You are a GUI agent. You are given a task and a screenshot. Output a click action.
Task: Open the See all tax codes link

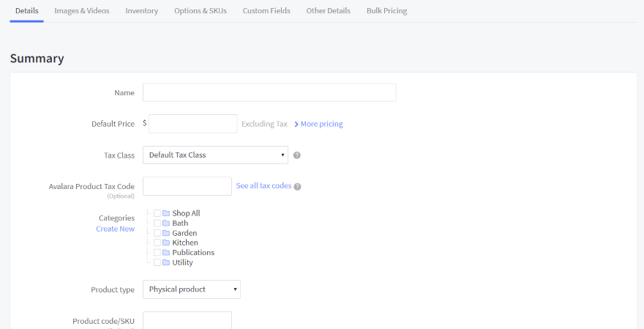click(x=263, y=186)
